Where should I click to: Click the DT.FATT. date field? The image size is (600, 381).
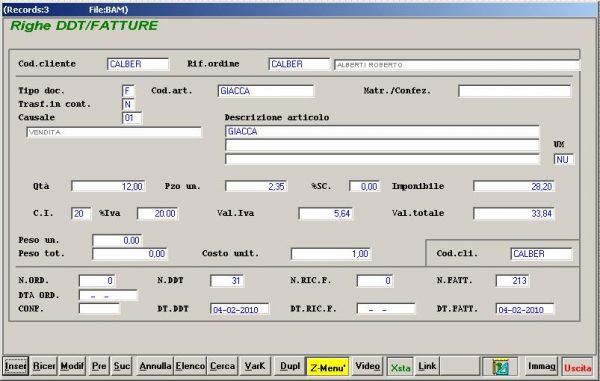(525, 309)
